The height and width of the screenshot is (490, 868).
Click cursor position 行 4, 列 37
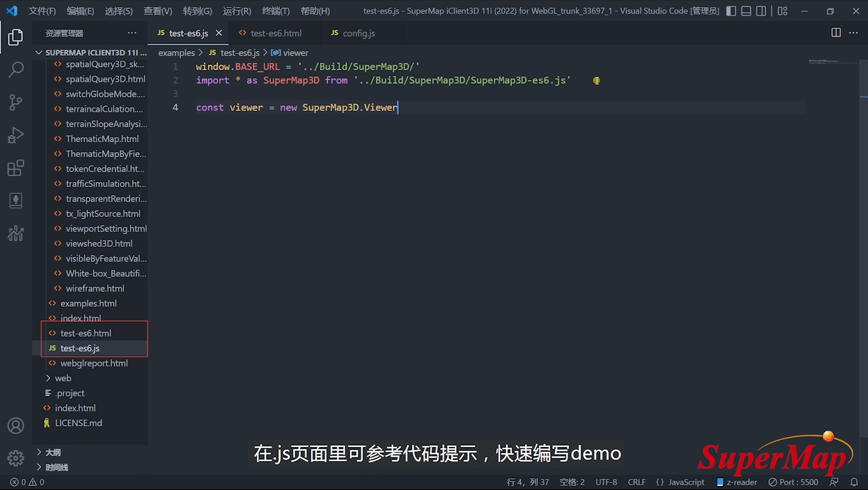point(528,482)
